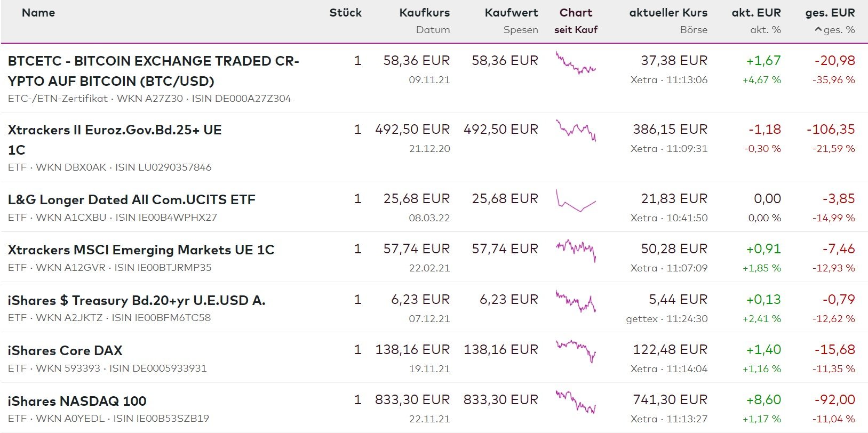Image resolution: width=868 pixels, height=433 pixels.
Task: Open the Xtrackers MSCI Emerging Markets sparkline
Action: [x=576, y=250]
